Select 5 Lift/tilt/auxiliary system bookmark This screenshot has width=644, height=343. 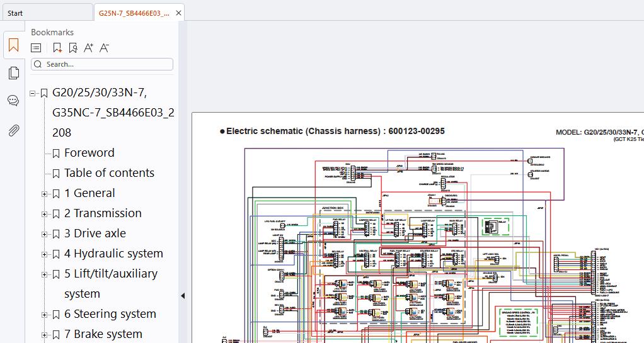coord(111,283)
